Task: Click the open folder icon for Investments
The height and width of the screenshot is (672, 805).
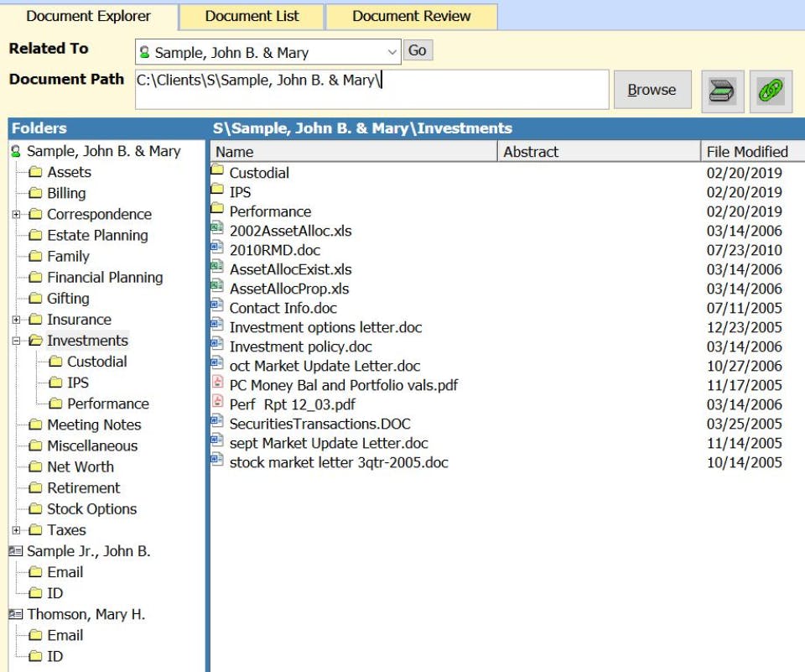Action: click(35, 340)
